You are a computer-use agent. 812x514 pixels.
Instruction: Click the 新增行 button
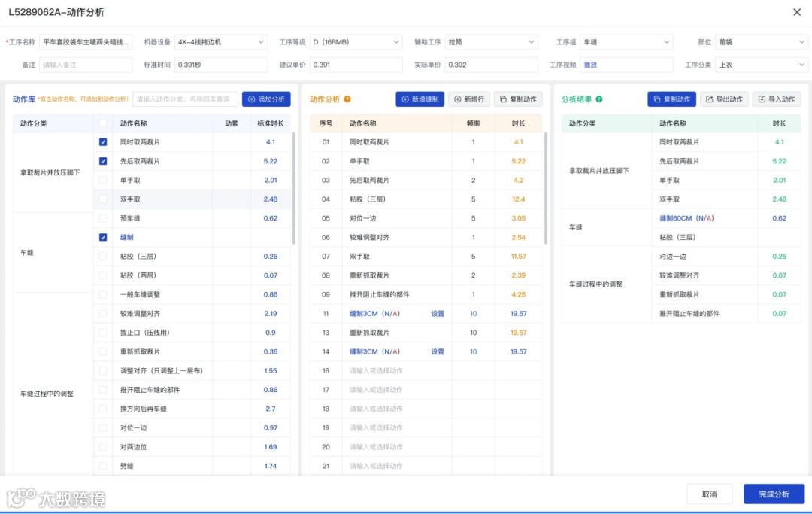[x=469, y=99]
